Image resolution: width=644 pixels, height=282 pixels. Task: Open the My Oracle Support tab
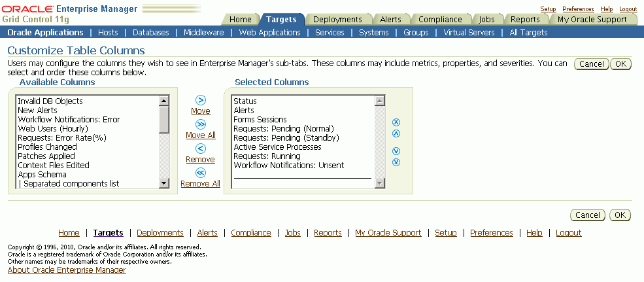click(x=592, y=20)
